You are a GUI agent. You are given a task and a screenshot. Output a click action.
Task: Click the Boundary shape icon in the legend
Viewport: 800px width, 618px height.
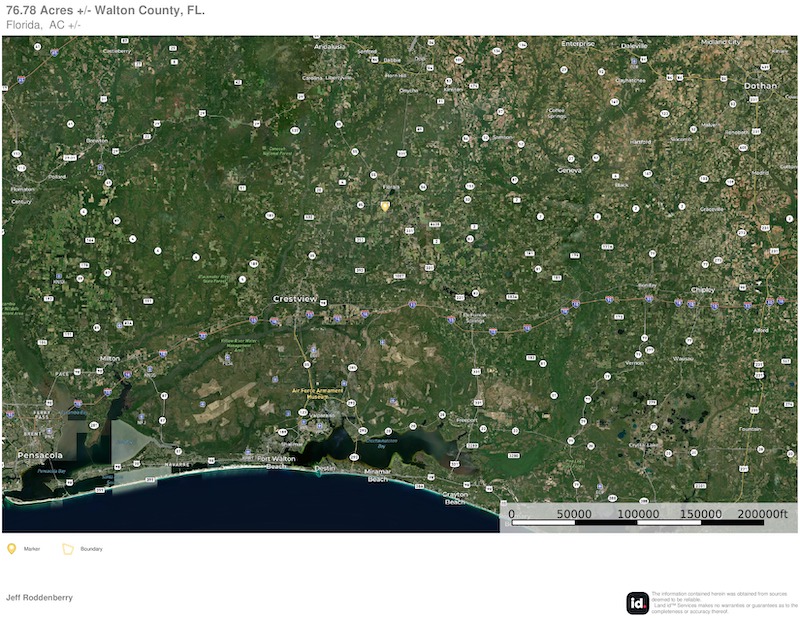[68, 549]
